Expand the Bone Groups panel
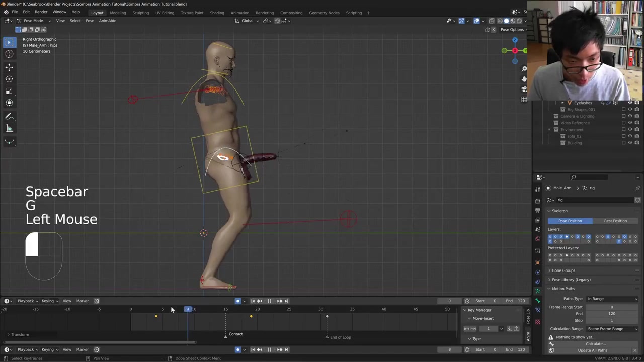 pyautogui.click(x=563, y=270)
